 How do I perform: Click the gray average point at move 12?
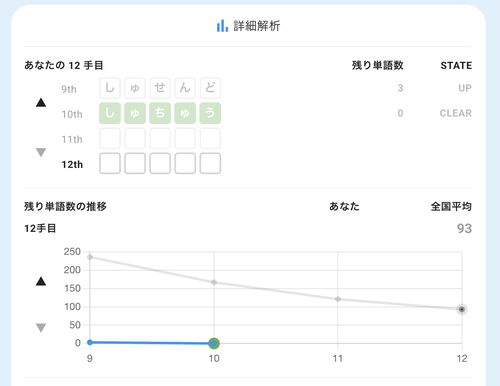462,309
